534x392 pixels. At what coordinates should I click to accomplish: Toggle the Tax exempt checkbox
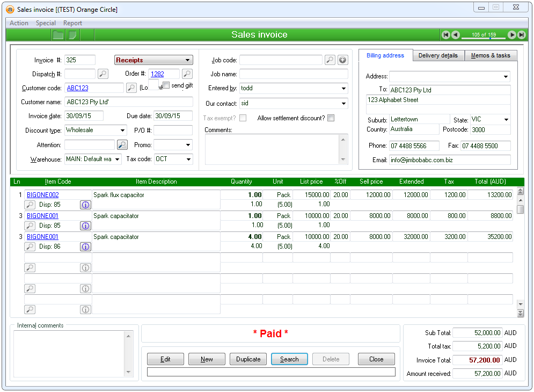(x=243, y=118)
